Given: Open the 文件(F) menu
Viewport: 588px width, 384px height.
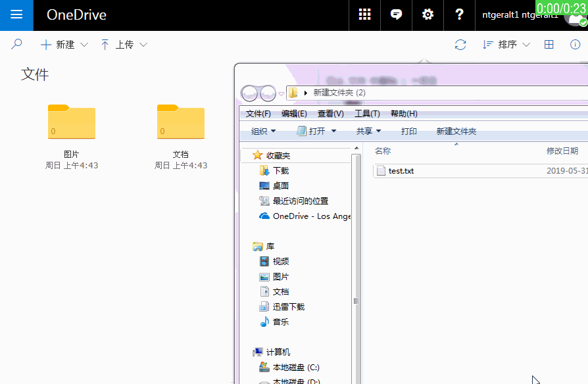Looking at the screenshot, I should pyautogui.click(x=258, y=114).
